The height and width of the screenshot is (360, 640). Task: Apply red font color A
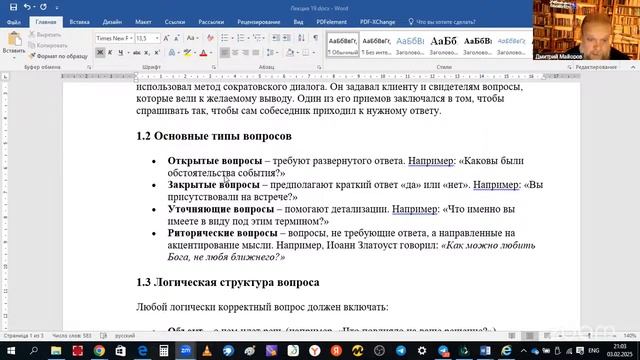pos(204,53)
